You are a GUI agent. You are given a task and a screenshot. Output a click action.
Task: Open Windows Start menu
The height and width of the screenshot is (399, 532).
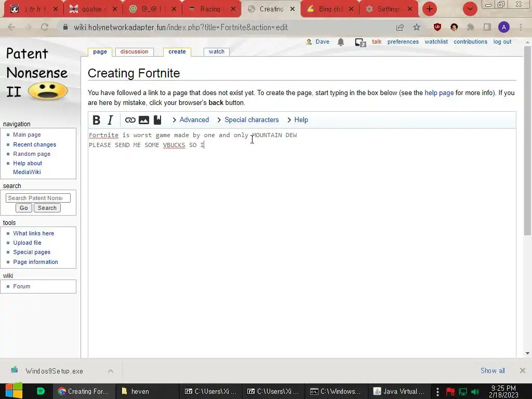14,391
